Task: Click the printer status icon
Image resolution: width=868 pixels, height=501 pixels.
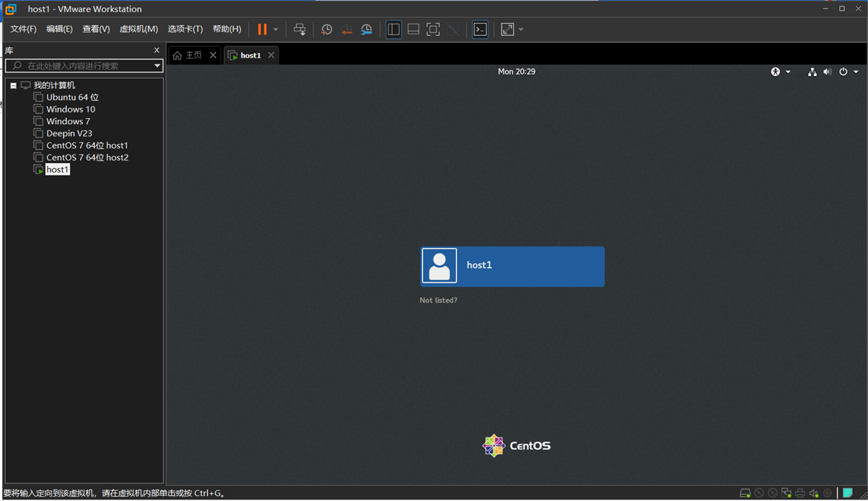Action: tap(800, 493)
